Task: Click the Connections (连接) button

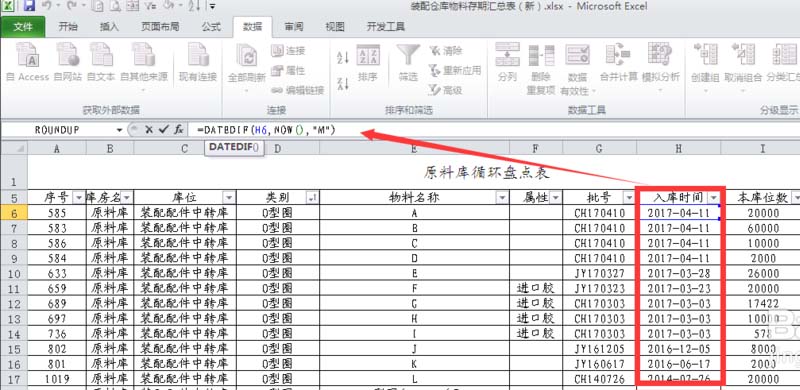Action: coord(288,51)
